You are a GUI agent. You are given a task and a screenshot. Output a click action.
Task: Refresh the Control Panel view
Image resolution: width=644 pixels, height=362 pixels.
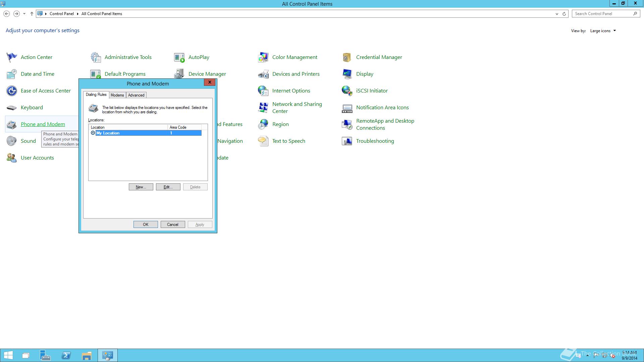564,14
